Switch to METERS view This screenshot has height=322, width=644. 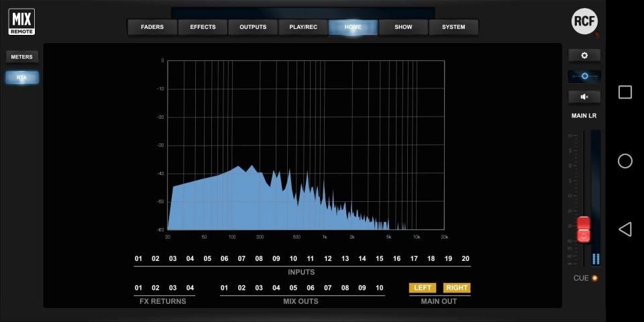pyautogui.click(x=22, y=57)
